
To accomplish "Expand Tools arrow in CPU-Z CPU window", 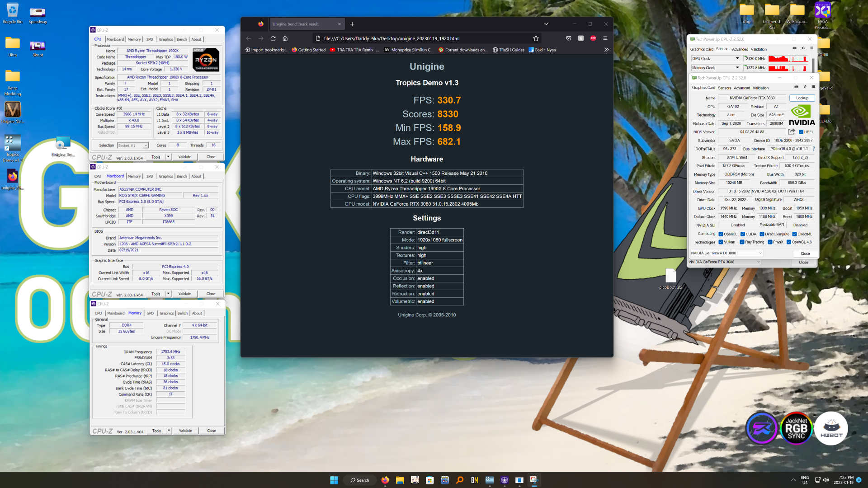I will 168,157.
